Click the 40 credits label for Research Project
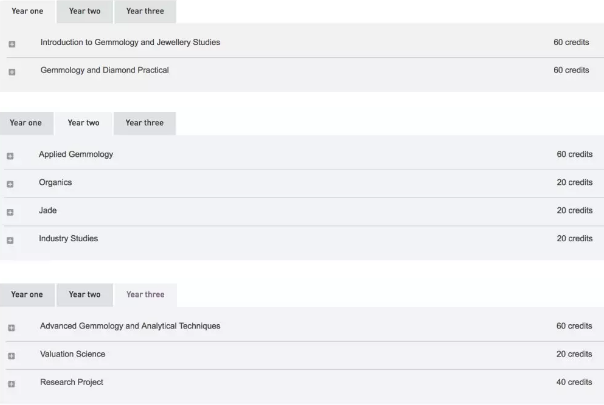Viewport: 604px width, 405px height. pyautogui.click(x=574, y=382)
